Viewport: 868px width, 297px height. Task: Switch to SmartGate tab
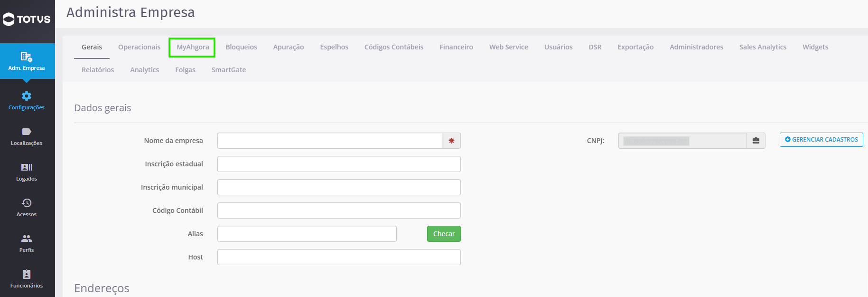point(229,70)
